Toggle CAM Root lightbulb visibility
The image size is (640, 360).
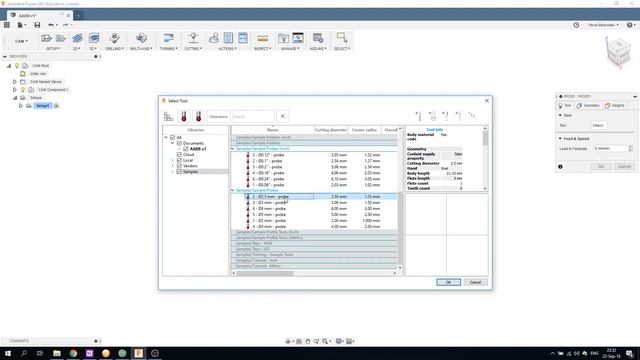tap(17, 66)
